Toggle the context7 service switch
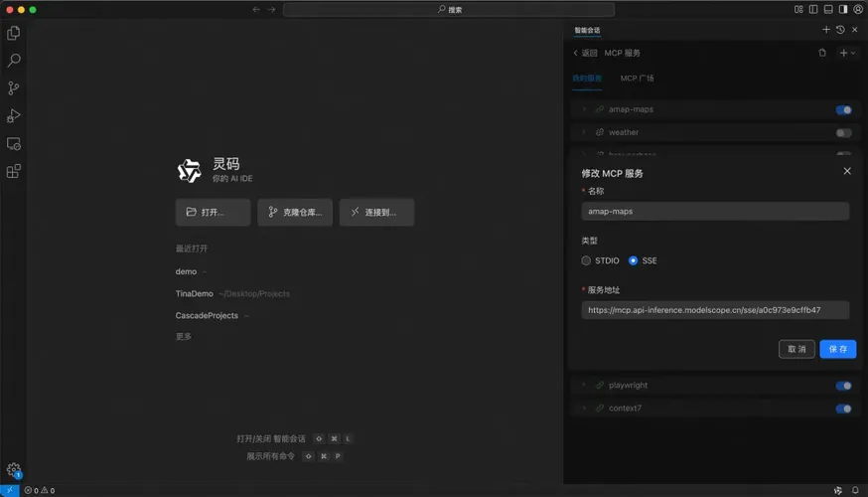 [x=843, y=409]
